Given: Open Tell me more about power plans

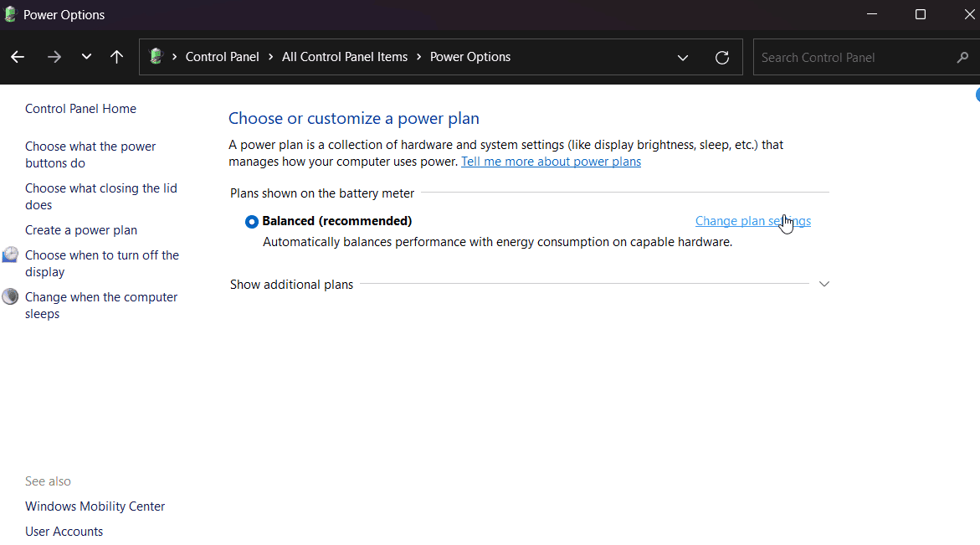Looking at the screenshot, I should pos(551,162).
